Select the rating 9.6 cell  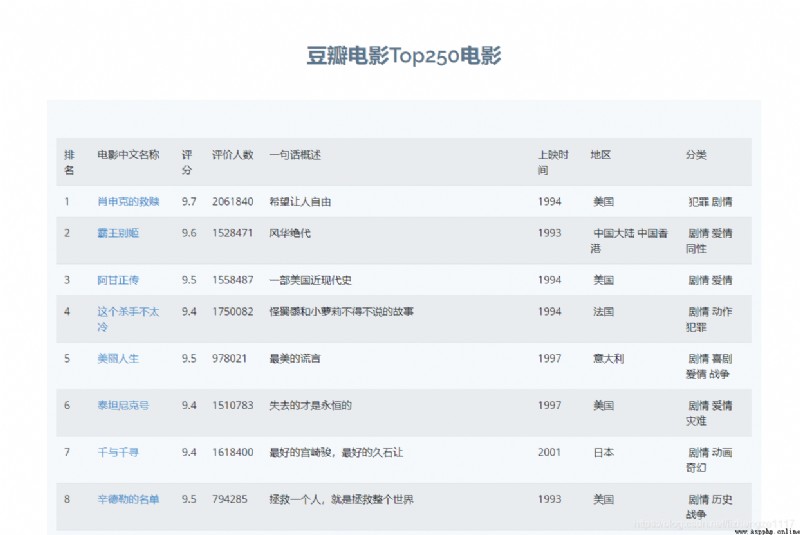tap(189, 233)
